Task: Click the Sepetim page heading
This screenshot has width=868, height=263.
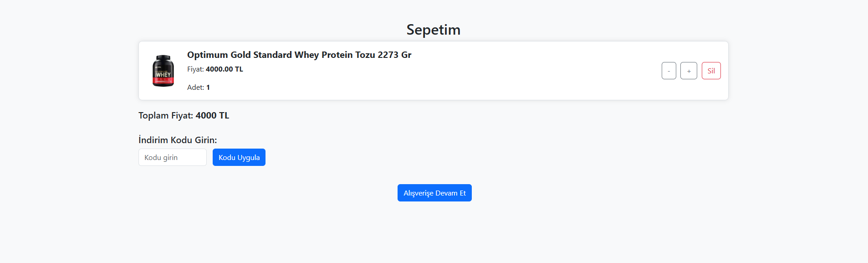Action: point(433,30)
